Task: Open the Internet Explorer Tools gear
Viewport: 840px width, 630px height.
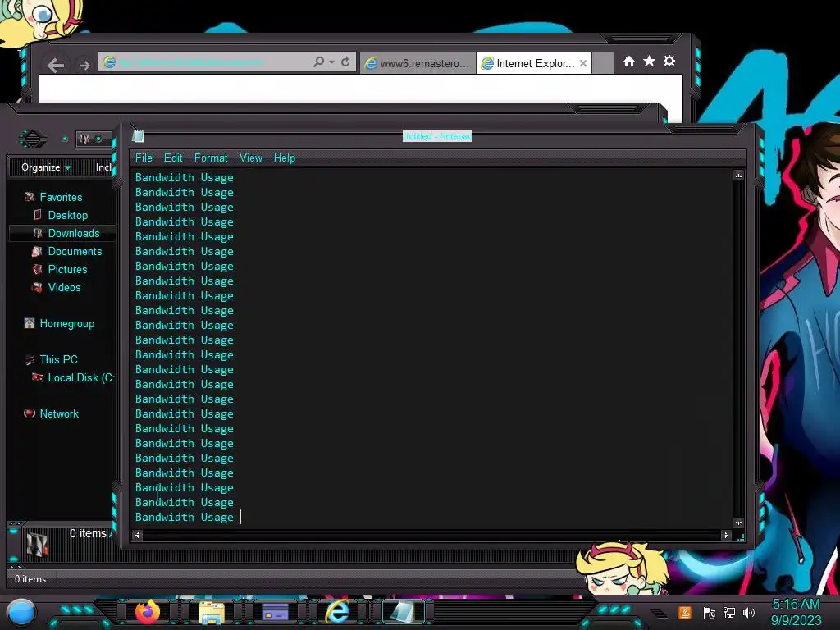Action: [x=669, y=61]
